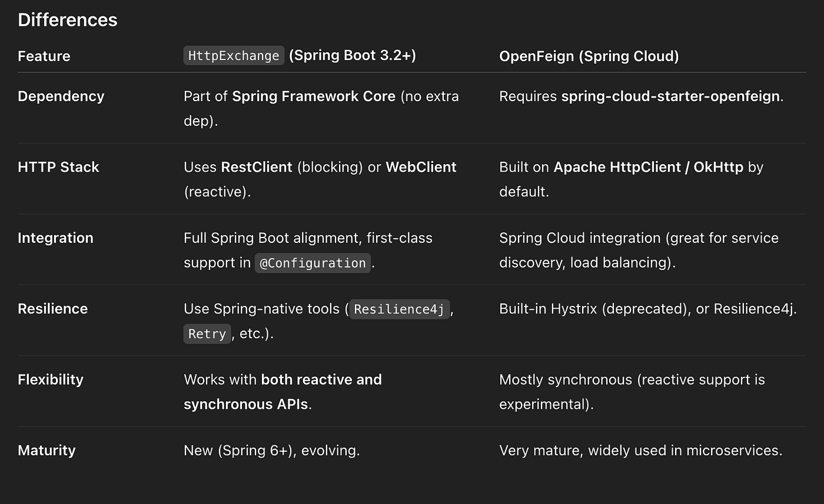Select the Integration row label
Viewport: 824px width, 504px height.
tap(55, 238)
